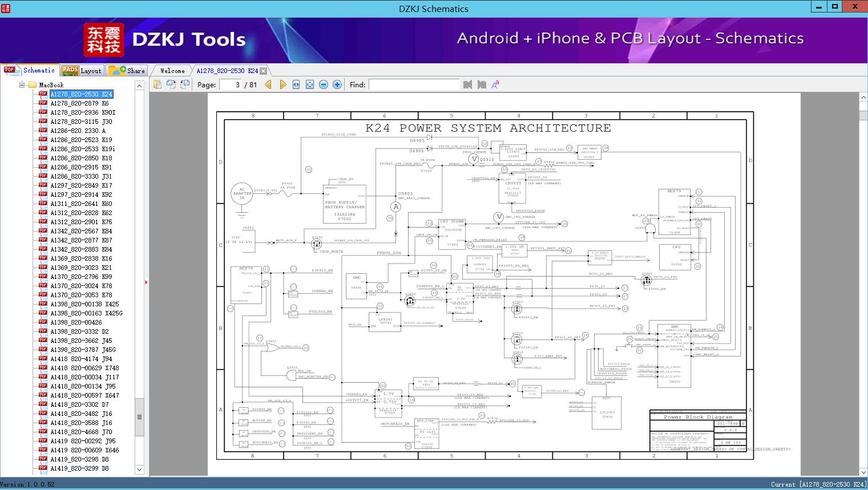This screenshot has height=490, width=868.
Task: Open A1370_820-2796 K99 schematic
Action: [81, 277]
